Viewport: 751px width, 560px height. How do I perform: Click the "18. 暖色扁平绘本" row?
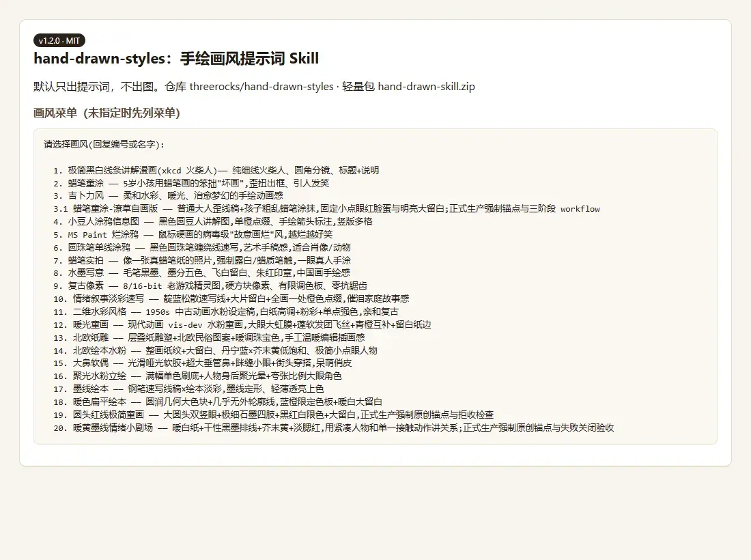pos(218,402)
